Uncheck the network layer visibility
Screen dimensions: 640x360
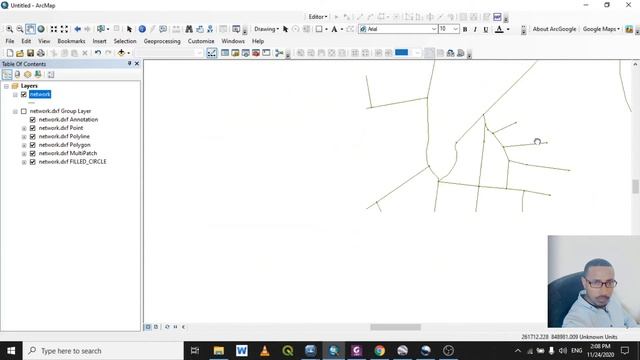pos(24,94)
